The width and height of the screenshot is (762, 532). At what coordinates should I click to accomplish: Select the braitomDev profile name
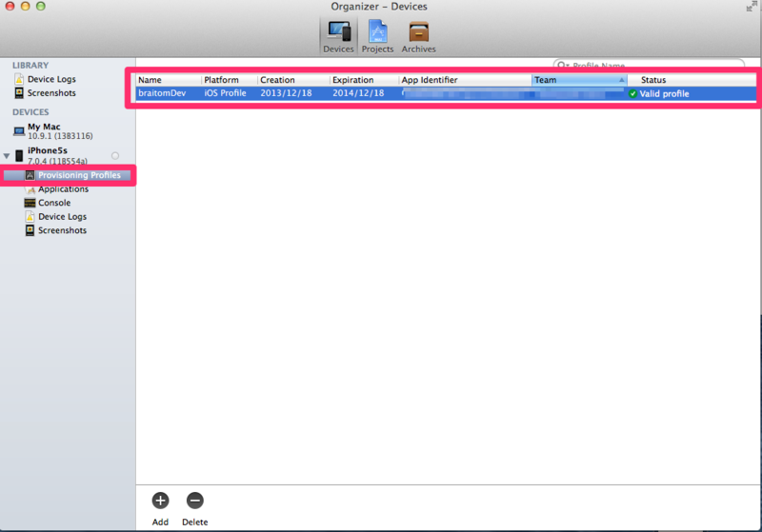[162, 93]
